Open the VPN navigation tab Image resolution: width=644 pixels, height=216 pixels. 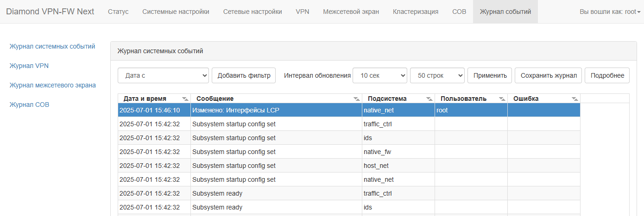tap(303, 12)
